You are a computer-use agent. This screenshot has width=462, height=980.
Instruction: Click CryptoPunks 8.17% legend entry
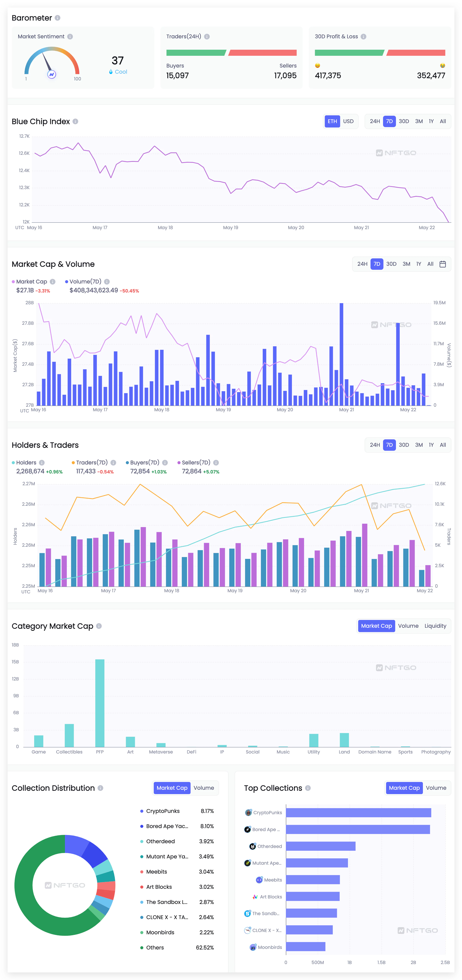tap(177, 811)
